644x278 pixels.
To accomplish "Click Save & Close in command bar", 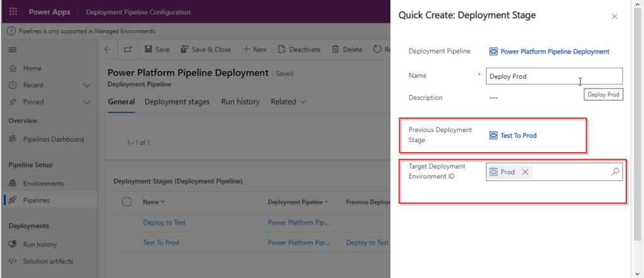I will pos(206,50).
